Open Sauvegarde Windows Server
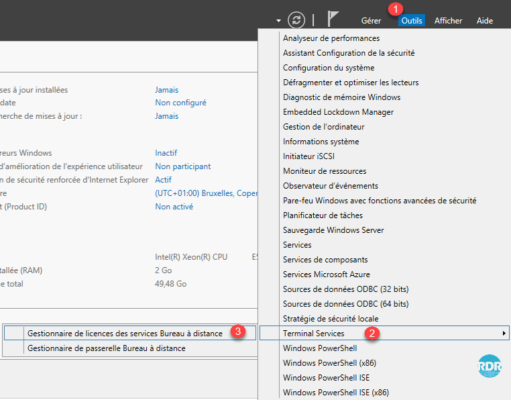This screenshot has width=511, height=400. pos(333,230)
